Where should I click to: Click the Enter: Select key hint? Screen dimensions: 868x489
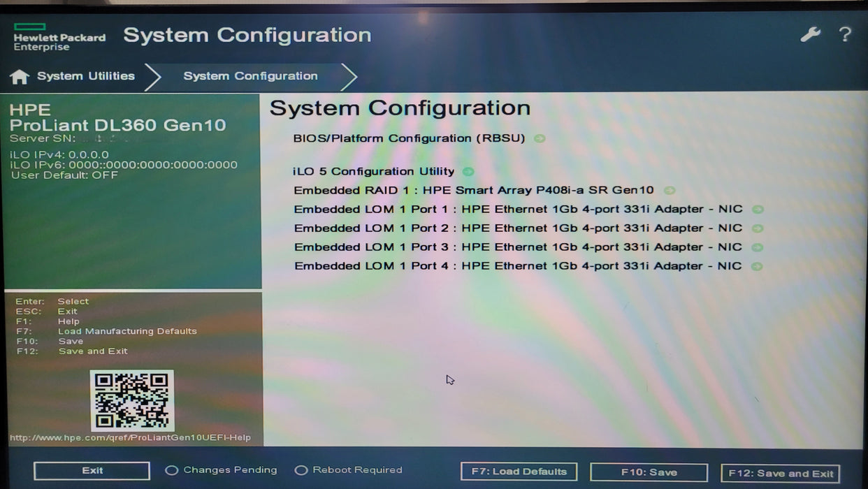click(52, 302)
